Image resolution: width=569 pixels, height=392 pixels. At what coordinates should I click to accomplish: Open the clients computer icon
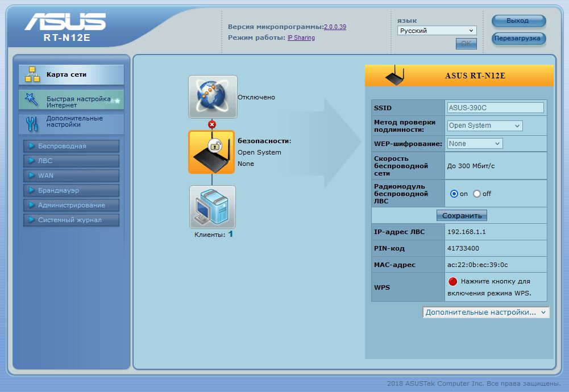[x=212, y=207]
